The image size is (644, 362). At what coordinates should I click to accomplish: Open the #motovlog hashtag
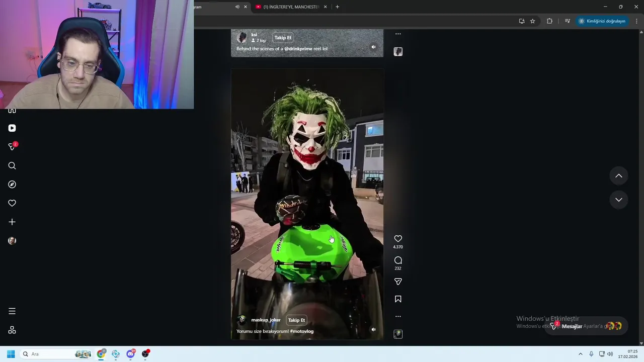point(302,331)
